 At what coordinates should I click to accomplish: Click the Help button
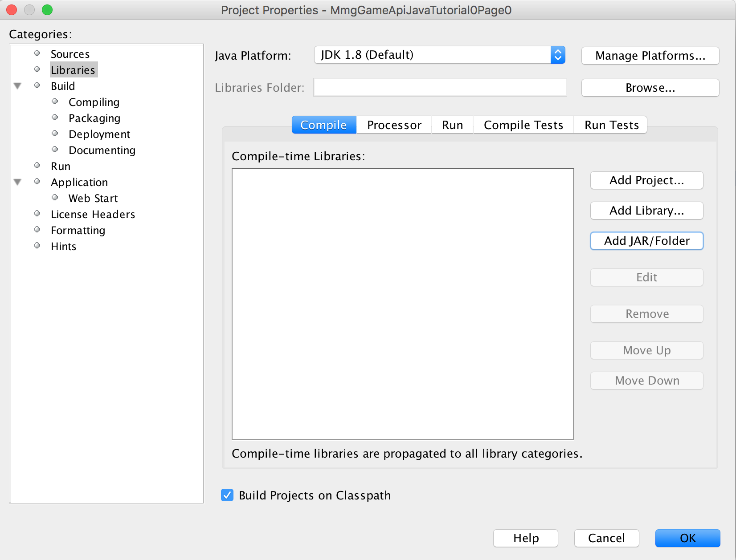click(526, 538)
